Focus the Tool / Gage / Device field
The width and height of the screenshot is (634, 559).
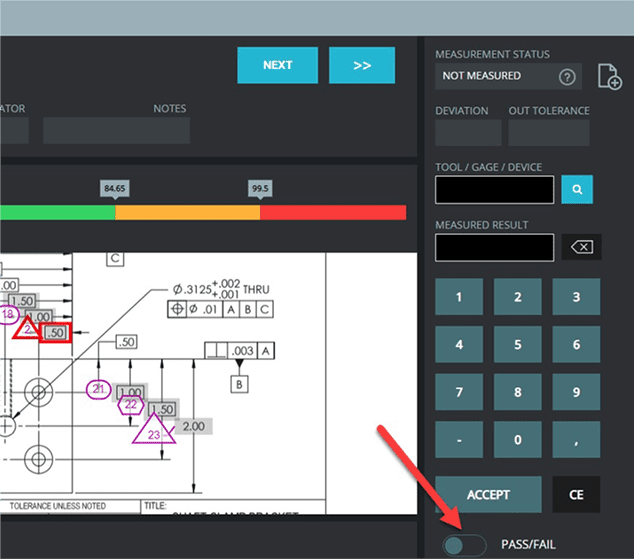click(x=495, y=190)
